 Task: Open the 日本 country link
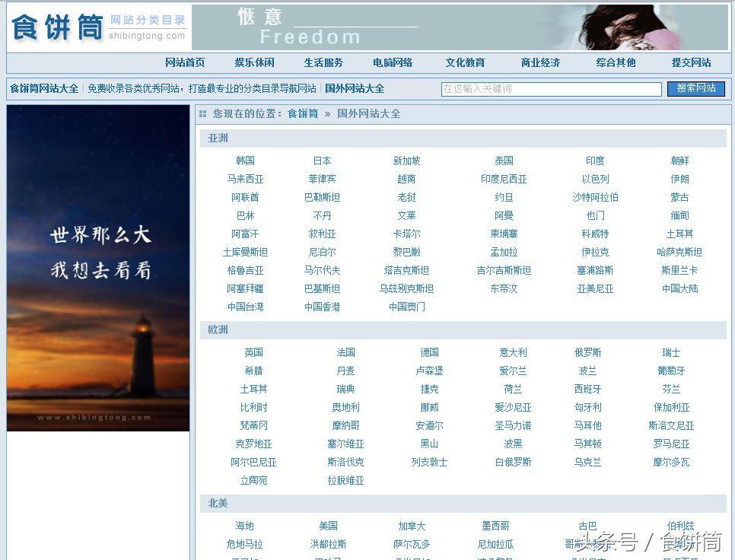(x=321, y=161)
